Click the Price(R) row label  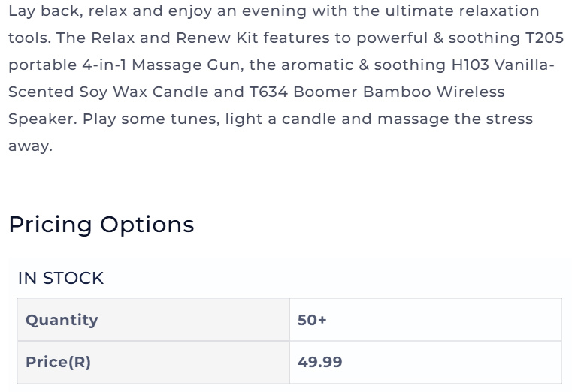pos(153,362)
